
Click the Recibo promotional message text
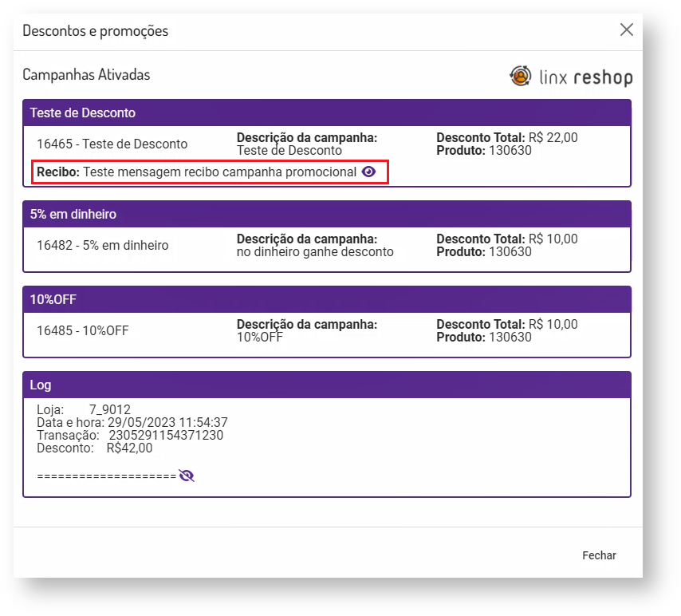tap(219, 172)
